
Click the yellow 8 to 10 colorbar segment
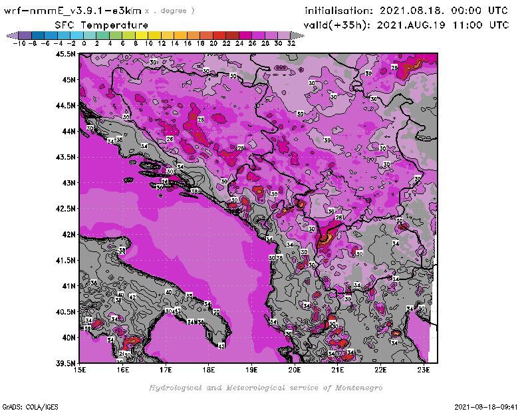coord(142,35)
